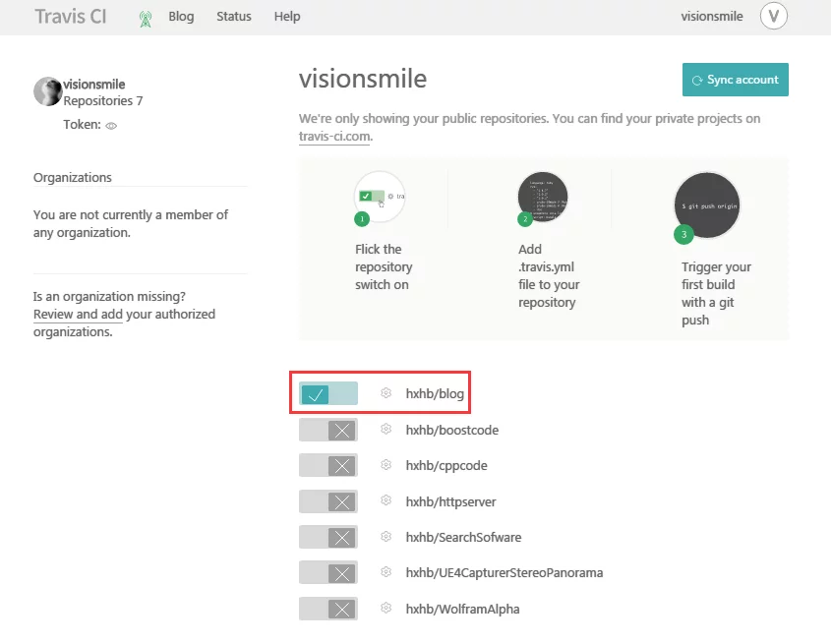Enable the hxhb/boostcode repository switch

coord(328,430)
